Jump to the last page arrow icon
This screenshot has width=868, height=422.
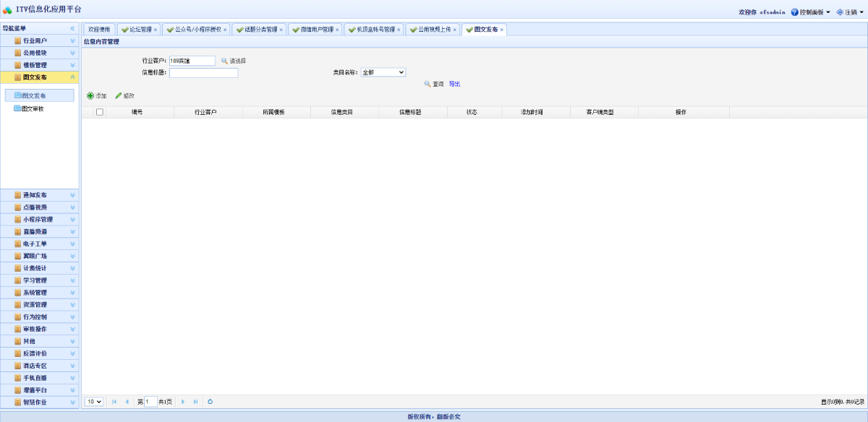(x=195, y=401)
